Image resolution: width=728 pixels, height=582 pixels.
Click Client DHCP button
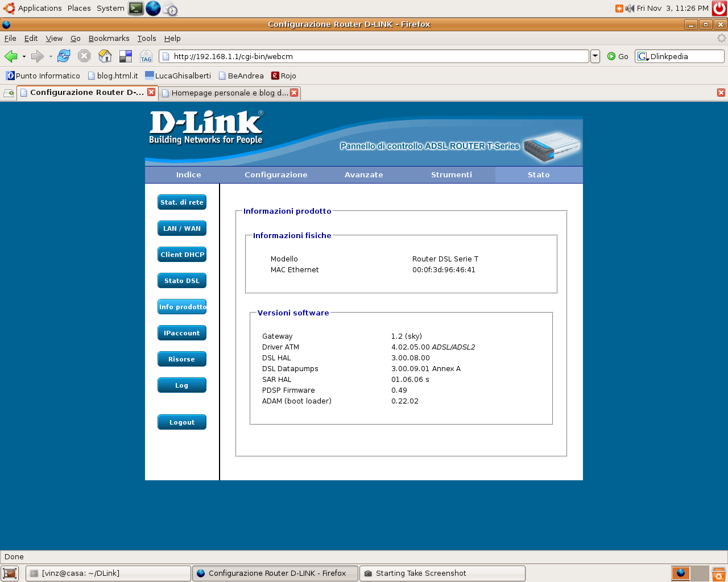[182, 255]
